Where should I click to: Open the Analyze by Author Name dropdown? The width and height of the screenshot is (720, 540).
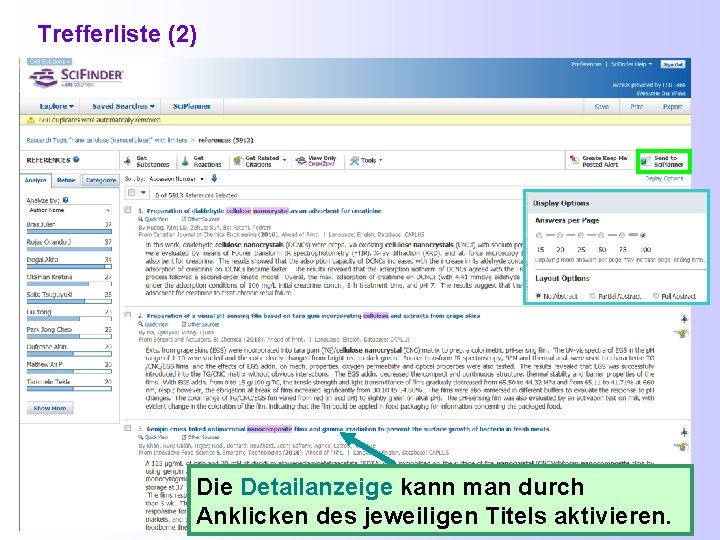click(x=69, y=210)
